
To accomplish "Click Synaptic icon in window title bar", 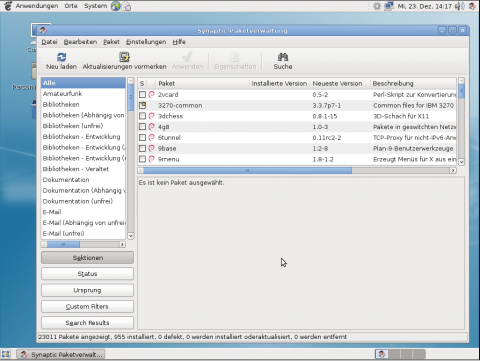I will pos(43,30).
